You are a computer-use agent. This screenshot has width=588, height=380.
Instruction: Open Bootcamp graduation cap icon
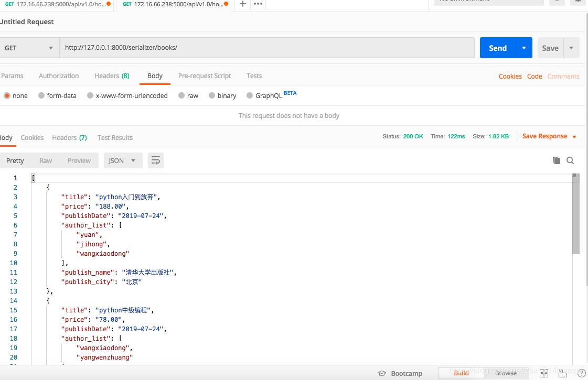point(382,373)
